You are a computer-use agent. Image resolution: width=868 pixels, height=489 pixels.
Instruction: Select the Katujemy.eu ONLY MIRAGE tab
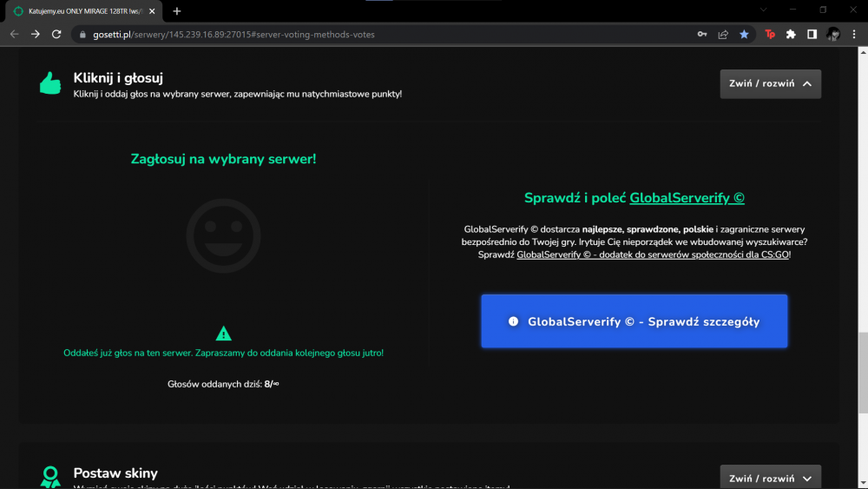pos(85,11)
